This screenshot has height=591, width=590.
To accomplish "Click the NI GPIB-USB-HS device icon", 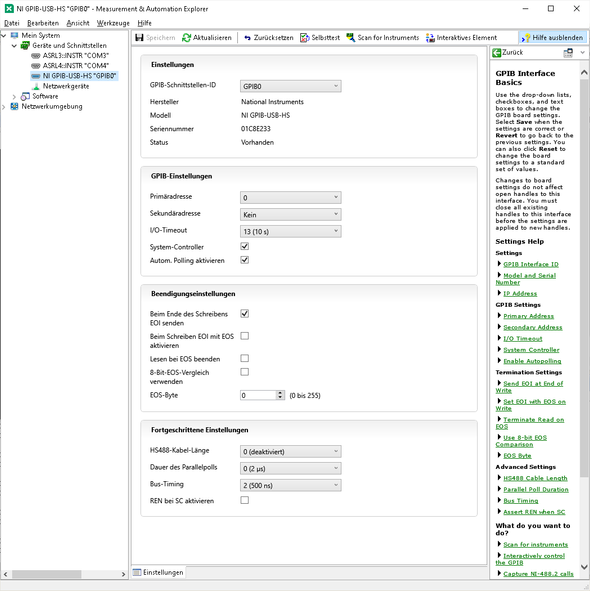I will (36, 76).
